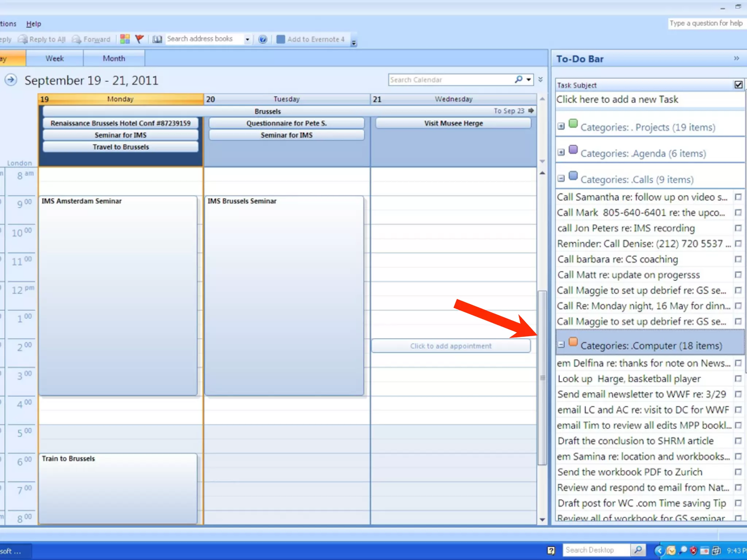This screenshot has height=560, width=747.
Task: Click the blue Help question mark icon
Action: tap(263, 39)
